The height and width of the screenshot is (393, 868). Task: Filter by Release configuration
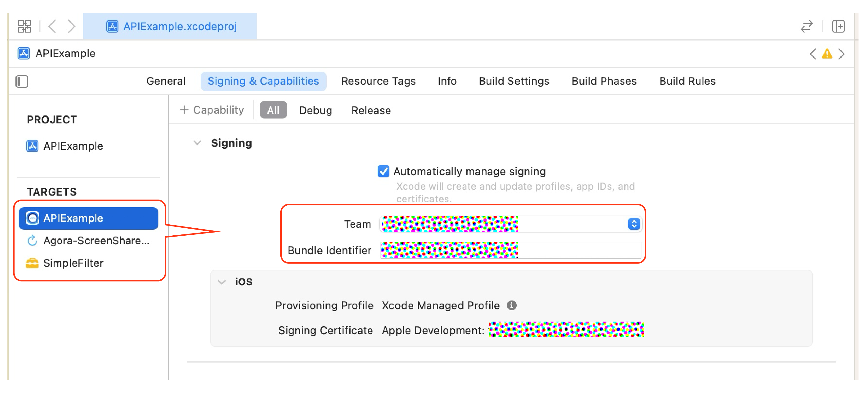pos(371,110)
